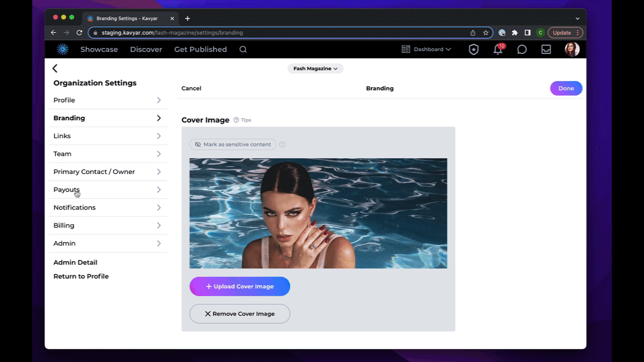Open Team settings section
This screenshot has width=644, height=362.
108,154
